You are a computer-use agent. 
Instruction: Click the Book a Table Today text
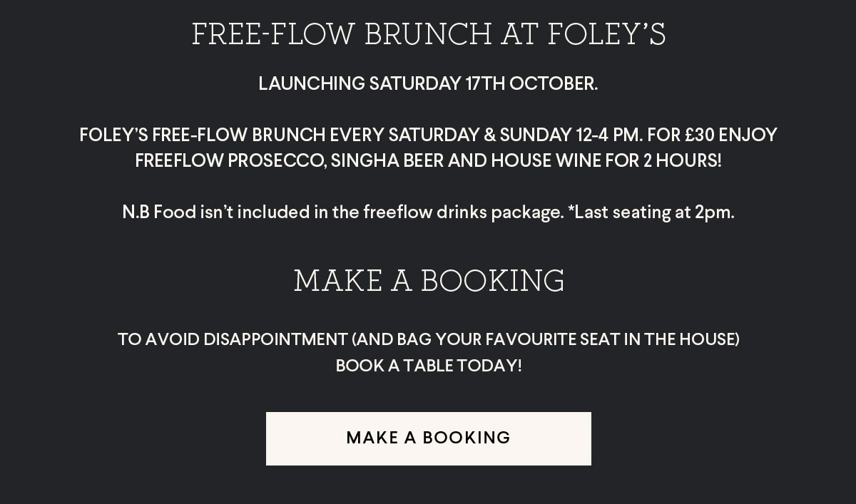coord(429,366)
